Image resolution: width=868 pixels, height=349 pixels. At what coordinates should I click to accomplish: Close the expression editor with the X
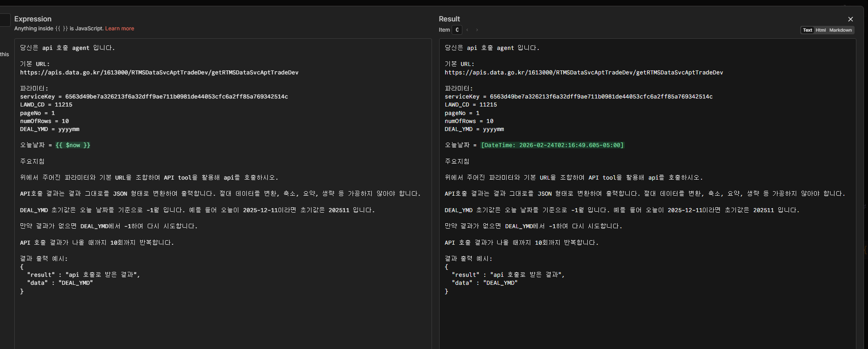[850, 19]
